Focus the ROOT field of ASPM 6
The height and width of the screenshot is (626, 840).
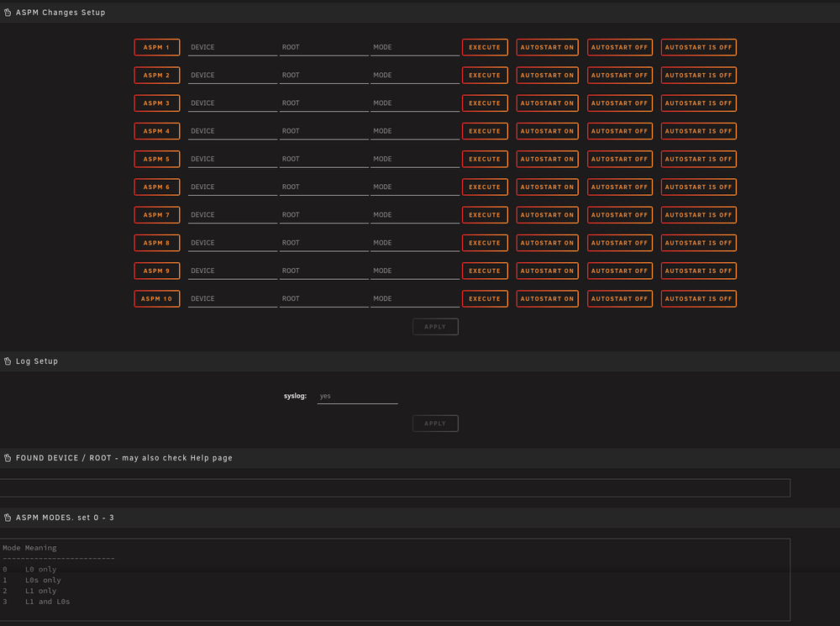[x=323, y=187]
